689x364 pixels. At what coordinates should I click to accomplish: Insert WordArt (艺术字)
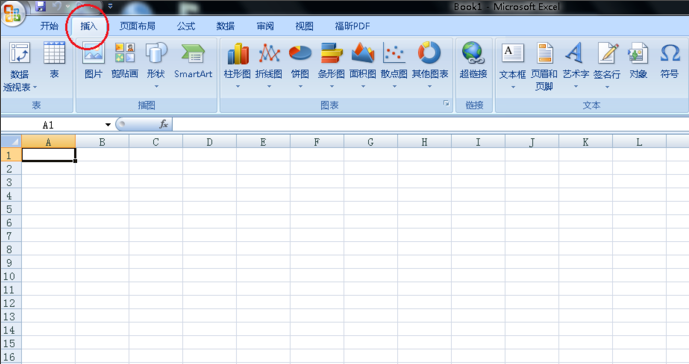(x=576, y=65)
